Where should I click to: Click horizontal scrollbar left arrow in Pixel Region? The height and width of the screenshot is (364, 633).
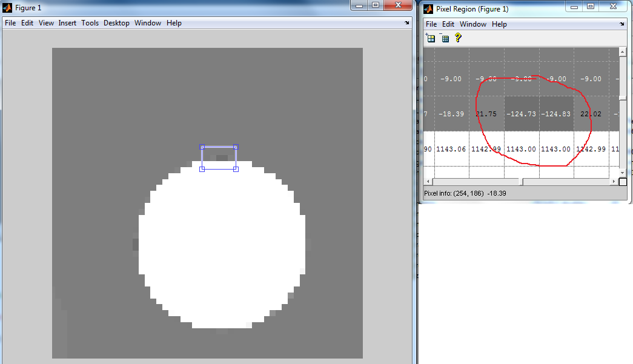tap(427, 182)
